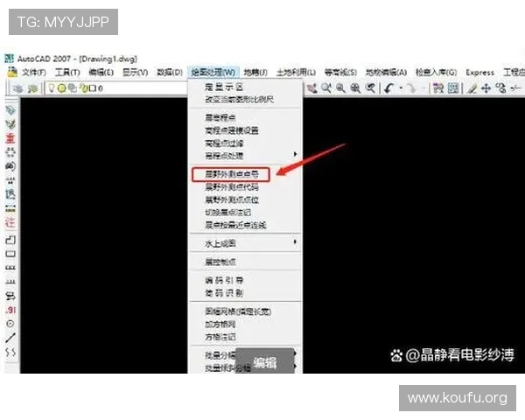Open the 土地利用(L) menu
The width and height of the screenshot is (525, 420).
pos(296,72)
